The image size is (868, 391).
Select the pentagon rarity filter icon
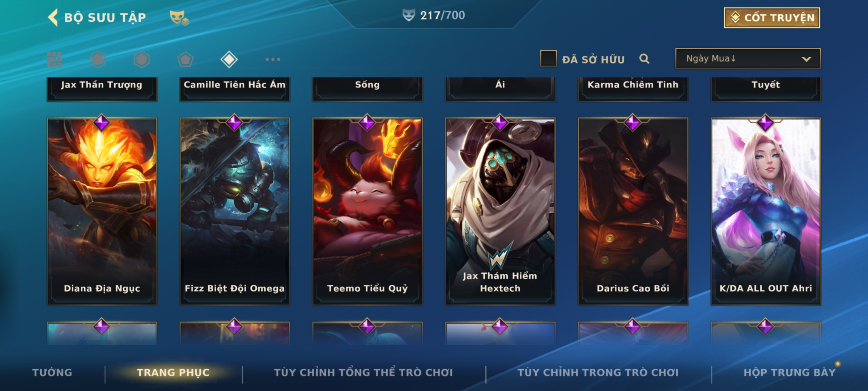click(x=185, y=59)
